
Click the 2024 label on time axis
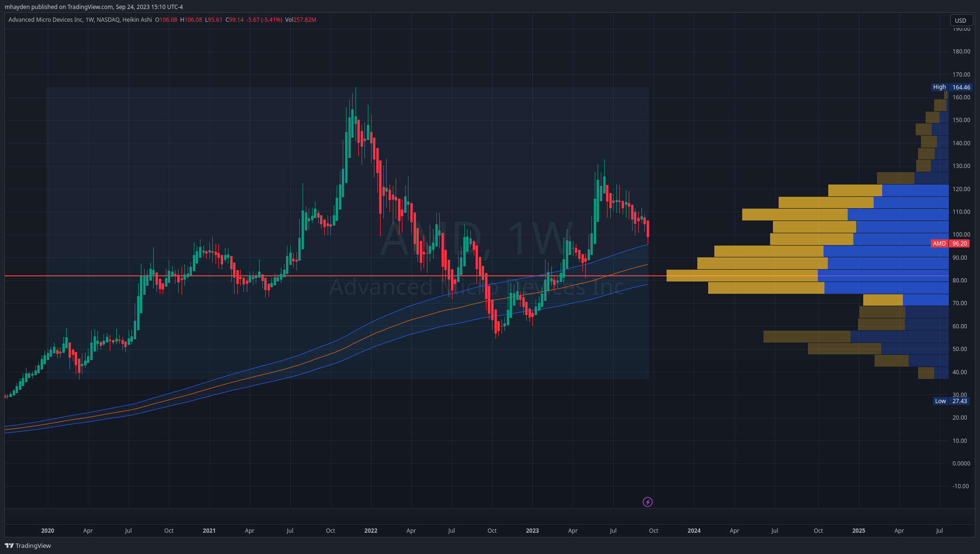coord(694,531)
